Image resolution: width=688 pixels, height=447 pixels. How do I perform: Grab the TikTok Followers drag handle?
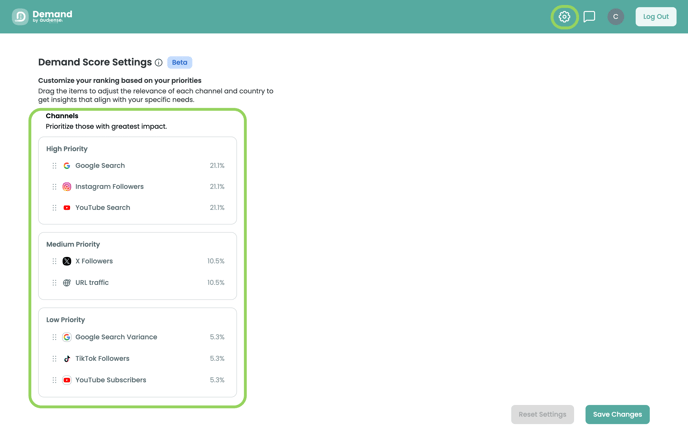(x=54, y=359)
